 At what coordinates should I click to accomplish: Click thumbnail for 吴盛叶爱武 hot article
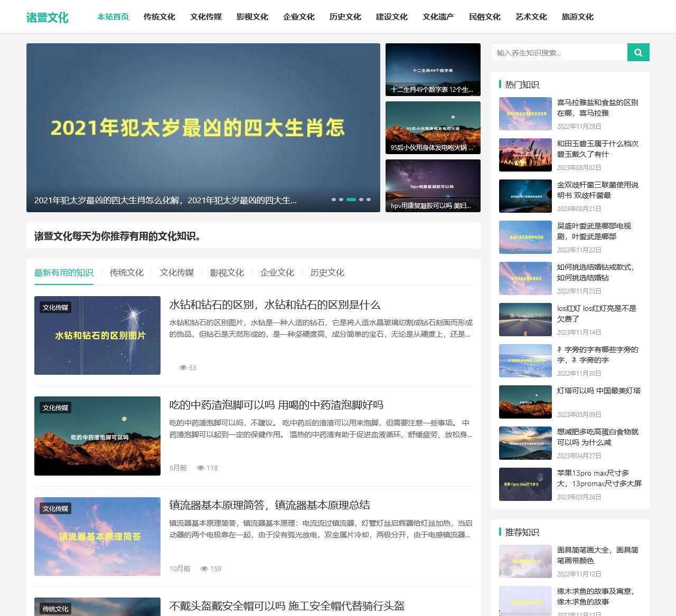(x=525, y=237)
